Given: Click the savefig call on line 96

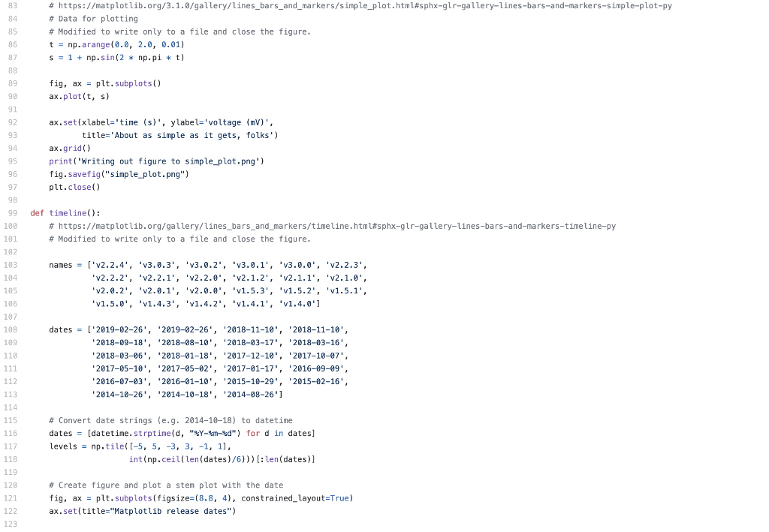Looking at the screenshot, I should coord(83,174).
